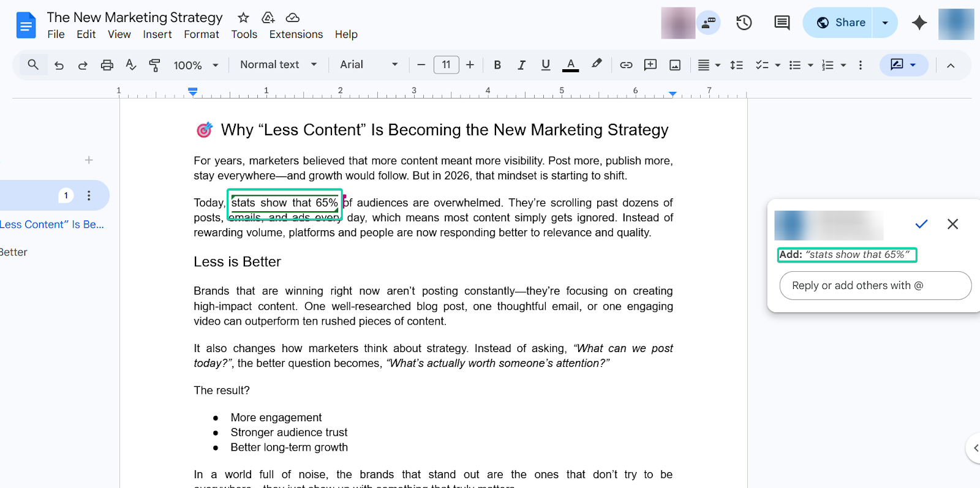Open the Arial font dropdown
This screenshot has width=980, height=488.
[369, 64]
